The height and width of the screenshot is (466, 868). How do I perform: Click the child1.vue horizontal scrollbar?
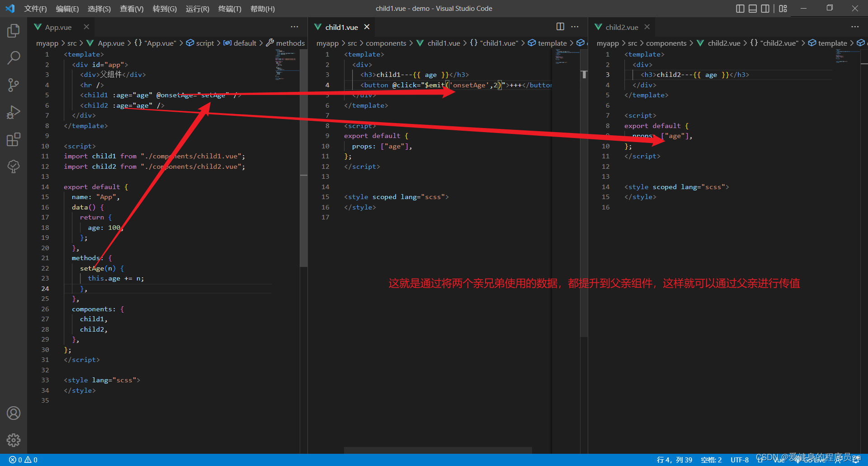click(438, 450)
